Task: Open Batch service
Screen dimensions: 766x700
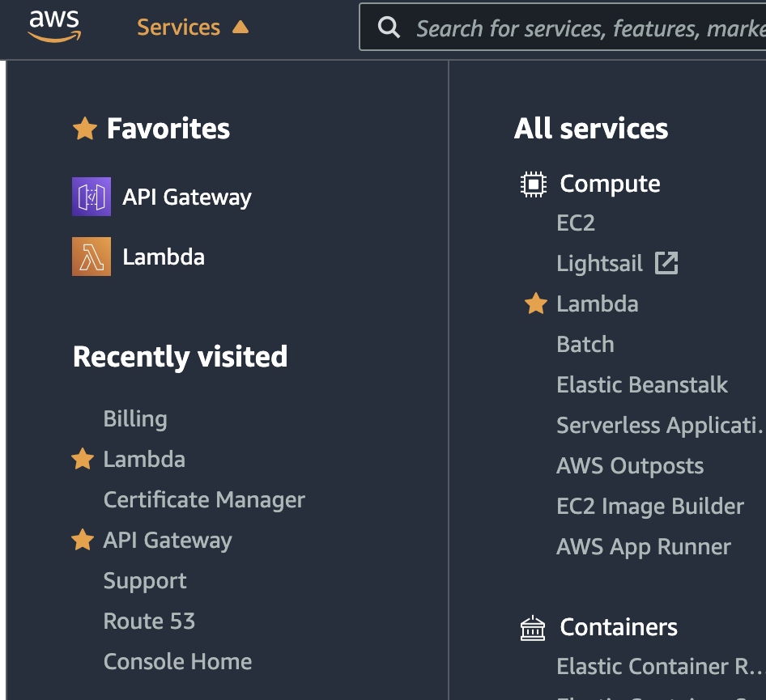Action: coord(585,345)
